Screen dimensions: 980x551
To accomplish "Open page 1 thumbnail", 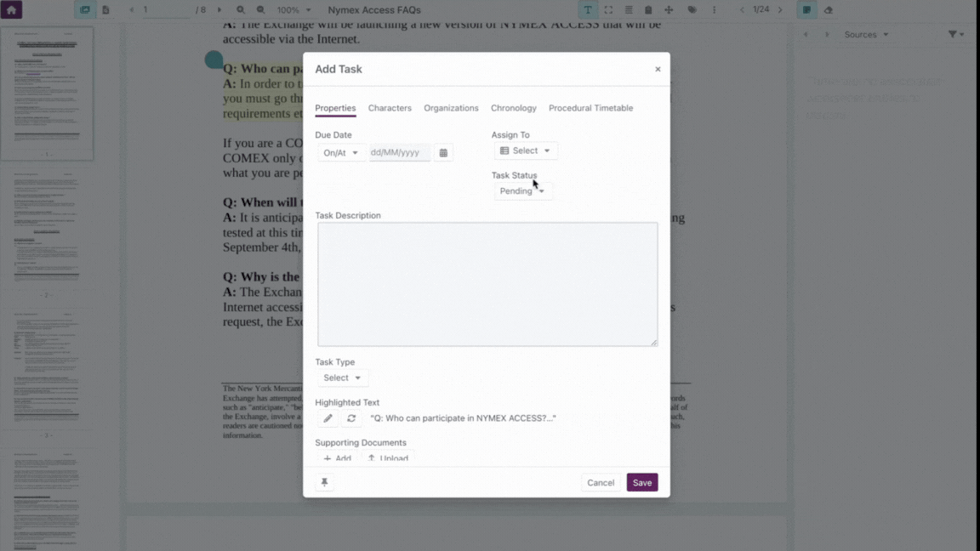I will coord(47,93).
